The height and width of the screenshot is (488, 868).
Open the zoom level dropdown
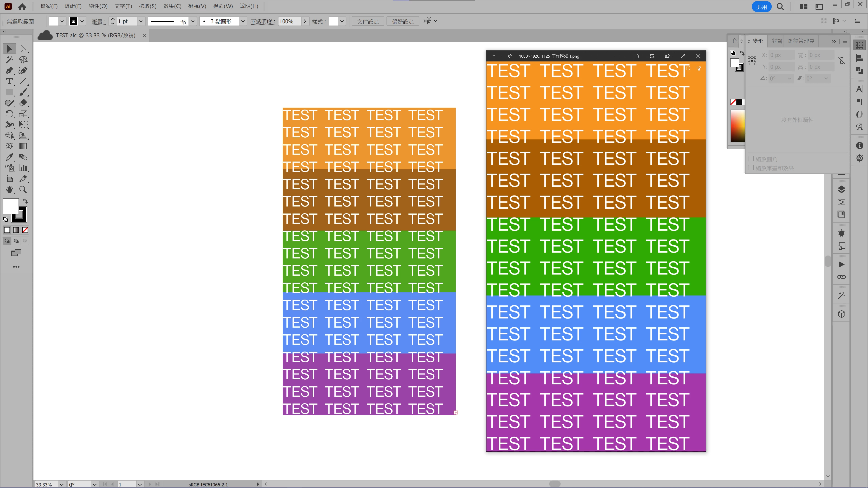click(62, 484)
